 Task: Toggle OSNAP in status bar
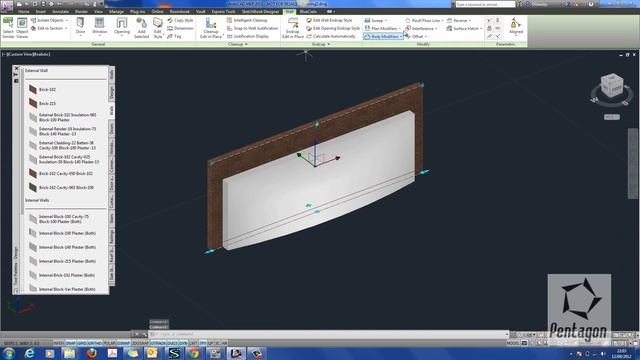coord(124,343)
